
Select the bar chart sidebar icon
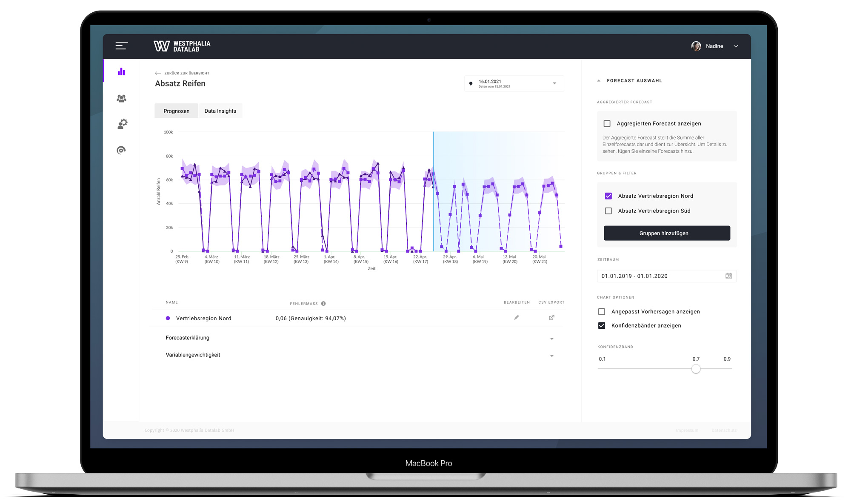[121, 71]
